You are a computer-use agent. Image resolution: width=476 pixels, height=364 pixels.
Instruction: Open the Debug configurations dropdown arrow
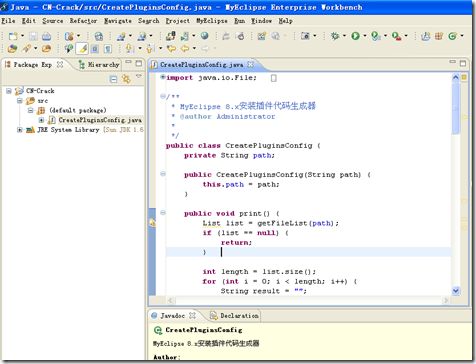(x=344, y=36)
